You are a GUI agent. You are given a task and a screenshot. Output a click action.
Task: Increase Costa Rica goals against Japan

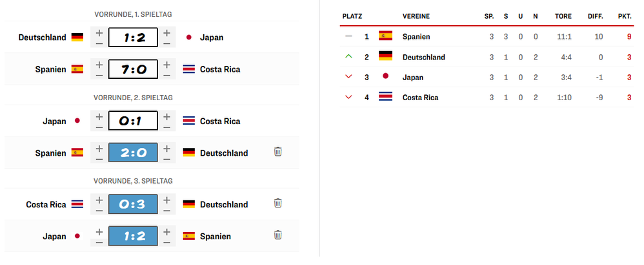coord(167,116)
